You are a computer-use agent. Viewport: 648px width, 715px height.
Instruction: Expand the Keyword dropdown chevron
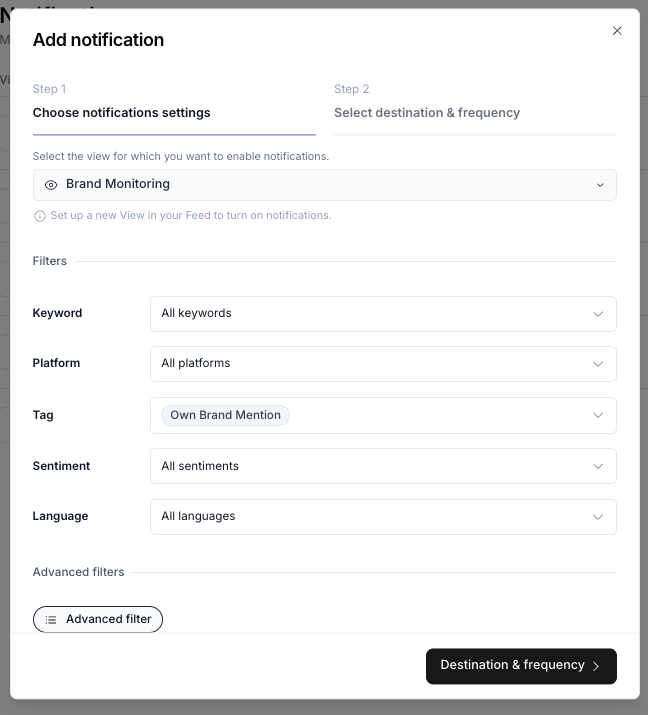point(598,314)
